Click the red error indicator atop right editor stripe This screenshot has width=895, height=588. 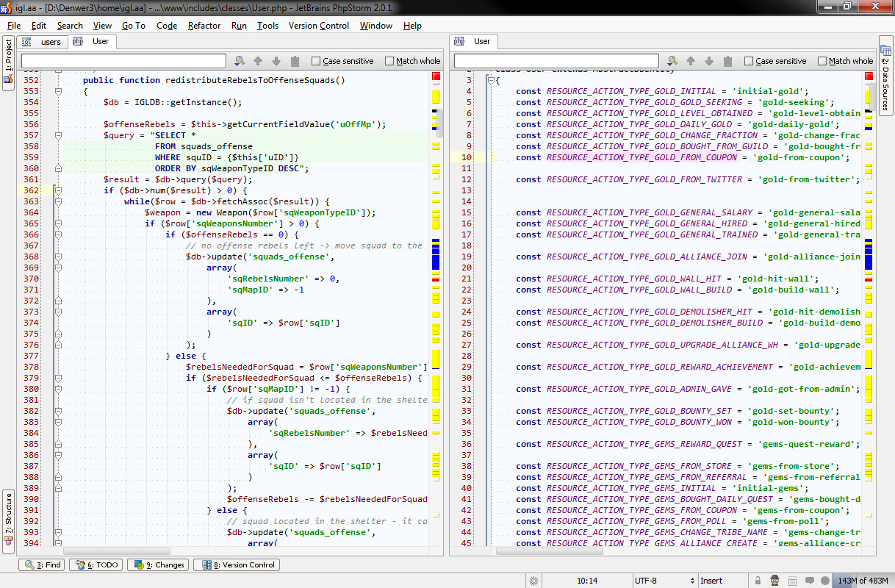pyautogui.click(x=869, y=76)
